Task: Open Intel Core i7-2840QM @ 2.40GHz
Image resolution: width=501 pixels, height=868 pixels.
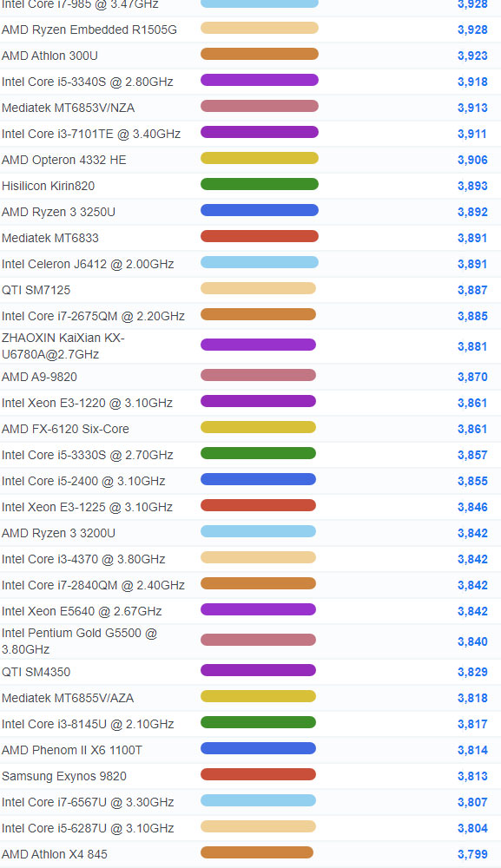Action: pos(93,585)
